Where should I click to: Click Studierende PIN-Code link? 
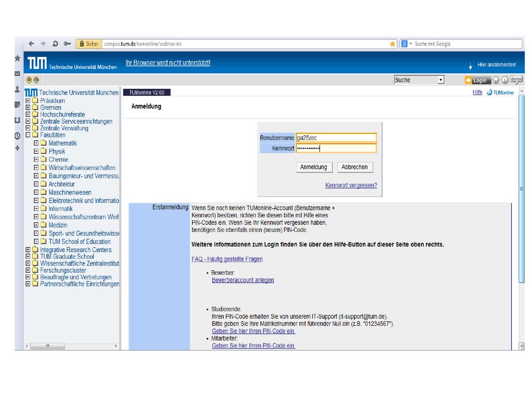click(254, 331)
